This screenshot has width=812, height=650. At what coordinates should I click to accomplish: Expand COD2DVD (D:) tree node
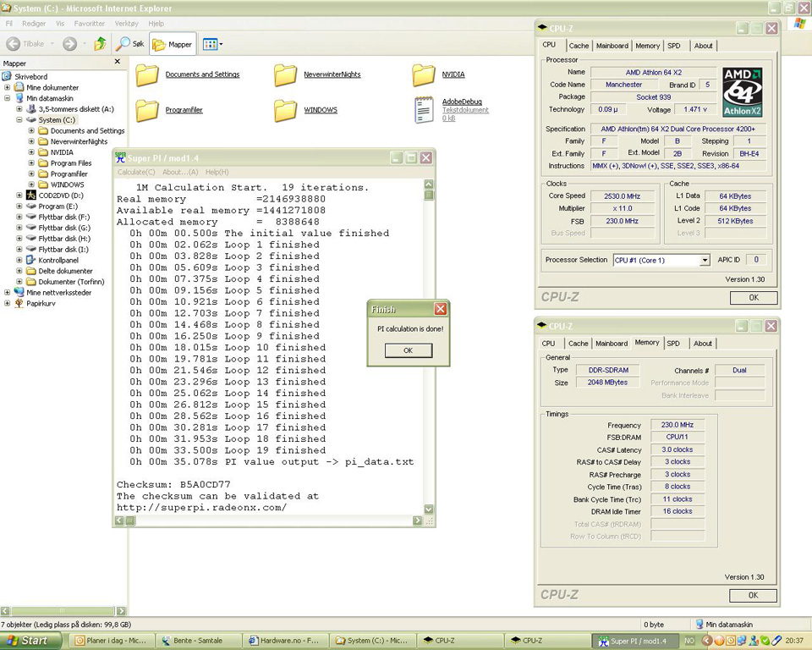[19, 196]
